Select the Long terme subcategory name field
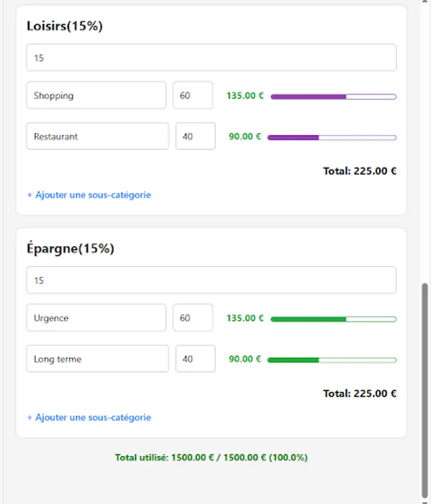 click(97, 359)
